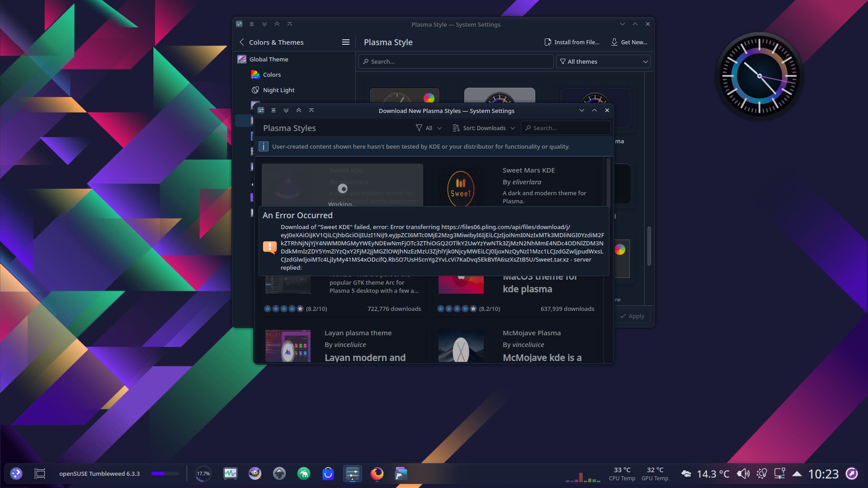Expand hidden system tray icons arrow
Viewport: 868px width, 488px height.
click(797, 474)
